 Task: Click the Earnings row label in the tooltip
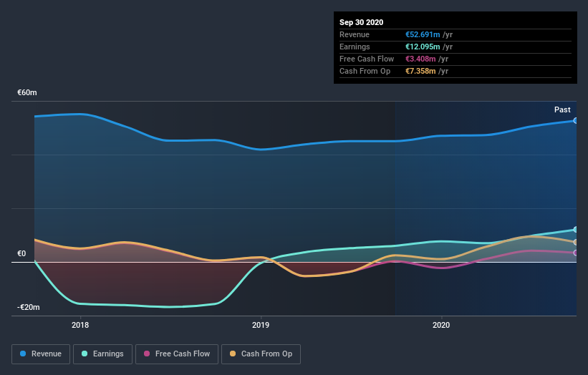coord(355,47)
